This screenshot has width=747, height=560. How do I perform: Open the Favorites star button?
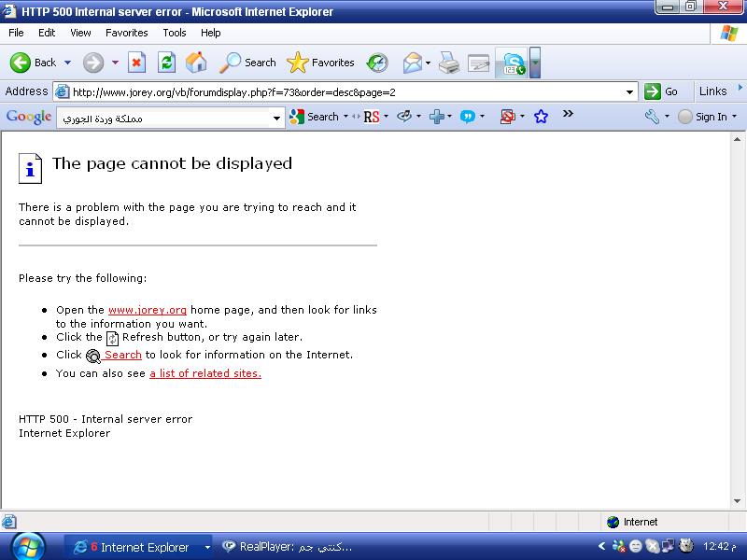(x=321, y=63)
